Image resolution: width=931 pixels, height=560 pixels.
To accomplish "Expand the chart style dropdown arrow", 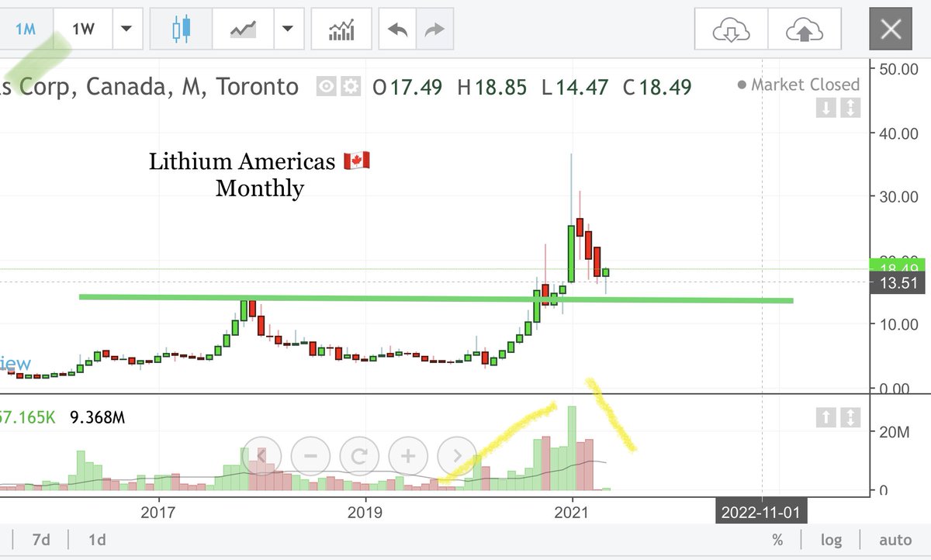I will 288,28.
